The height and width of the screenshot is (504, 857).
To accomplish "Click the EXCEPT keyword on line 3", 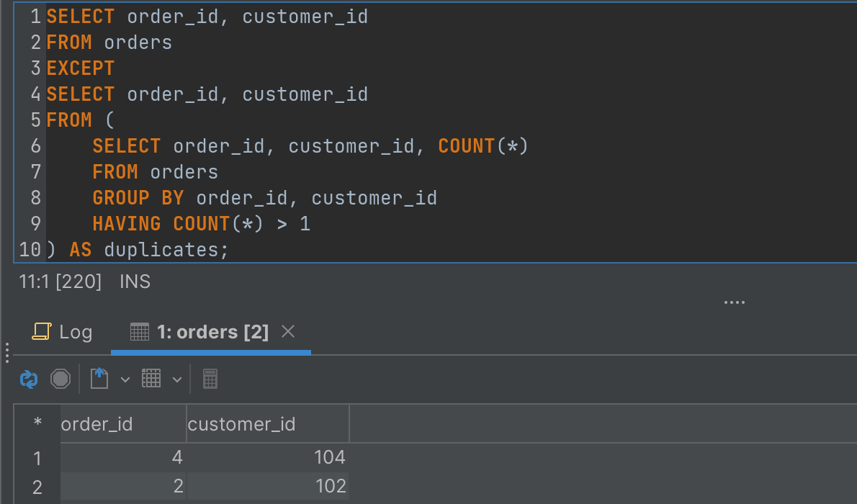I will pos(80,68).
